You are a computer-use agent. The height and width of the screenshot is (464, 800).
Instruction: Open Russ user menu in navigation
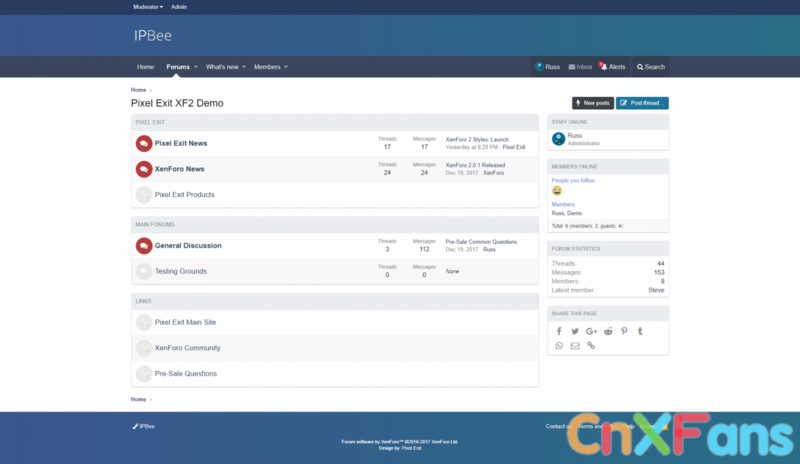[547, 67]
